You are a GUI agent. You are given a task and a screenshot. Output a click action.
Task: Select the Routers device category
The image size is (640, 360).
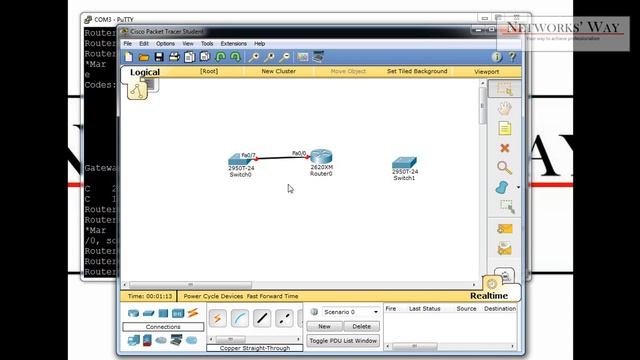coord(133,313)
